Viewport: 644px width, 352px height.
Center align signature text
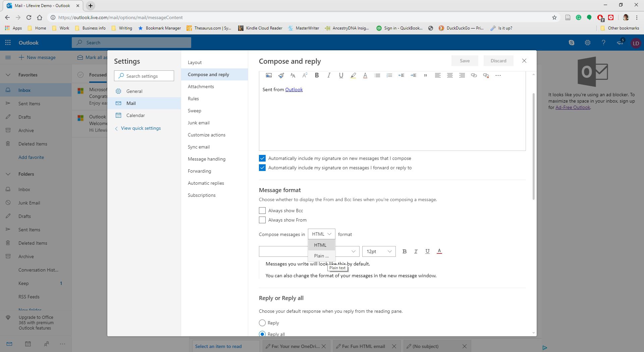(450, 75)
